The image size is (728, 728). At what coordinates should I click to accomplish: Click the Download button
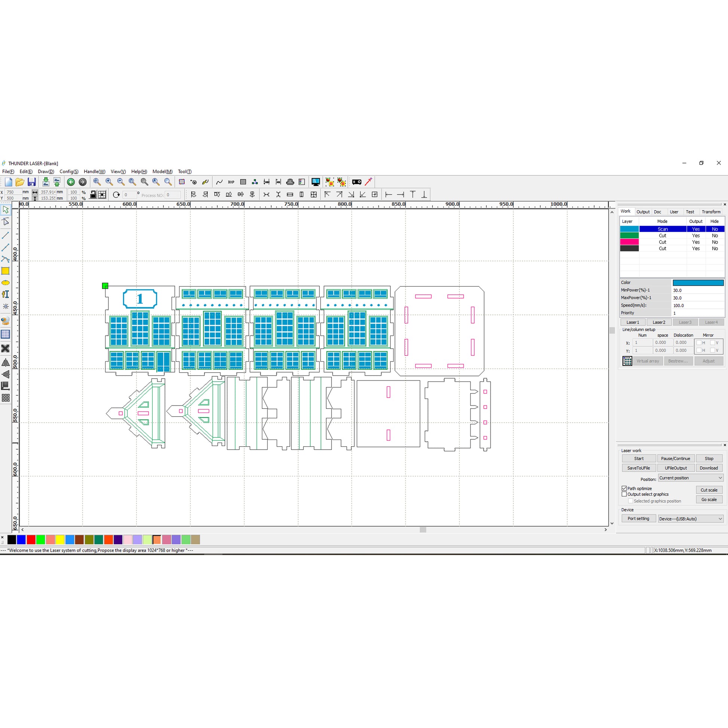click(x=709, y=468)
